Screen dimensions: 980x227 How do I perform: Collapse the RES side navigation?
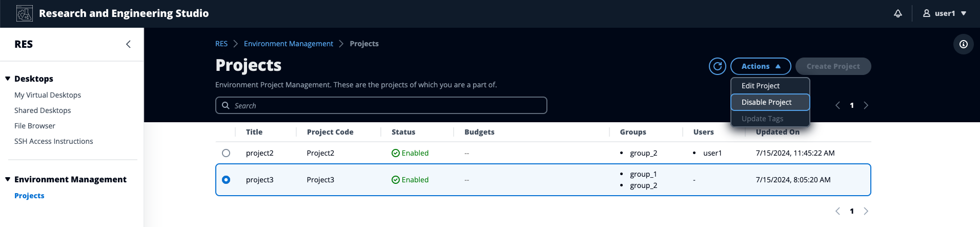point(128,44)
